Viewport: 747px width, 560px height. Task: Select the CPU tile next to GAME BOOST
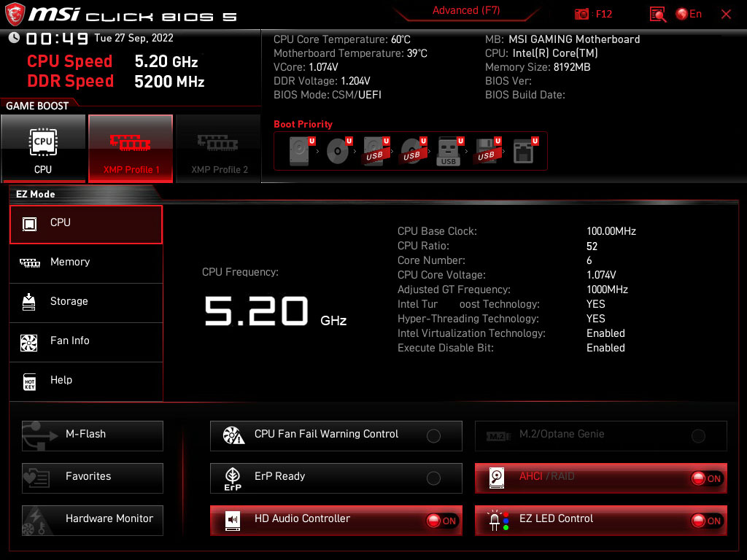click(44, 149)
